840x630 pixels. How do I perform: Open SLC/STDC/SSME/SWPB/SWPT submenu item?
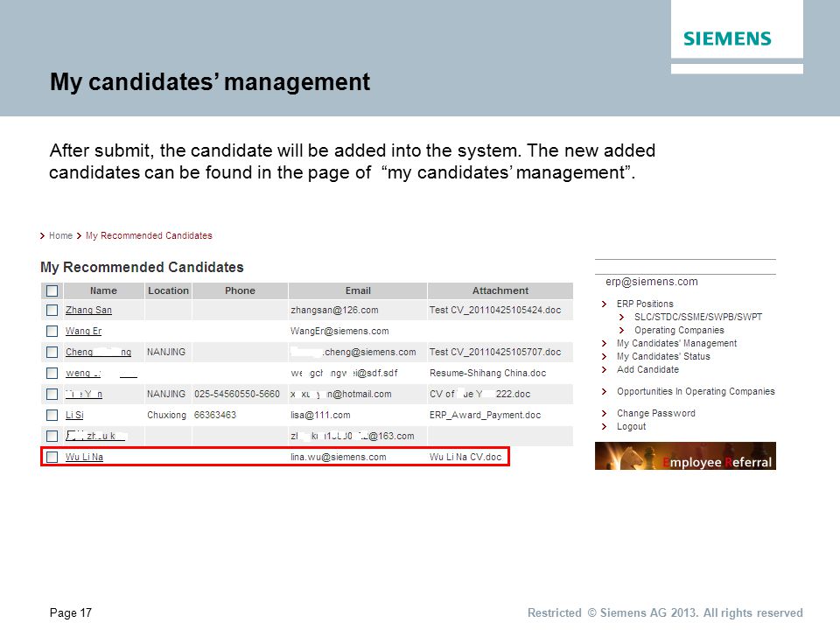(698, 317)
